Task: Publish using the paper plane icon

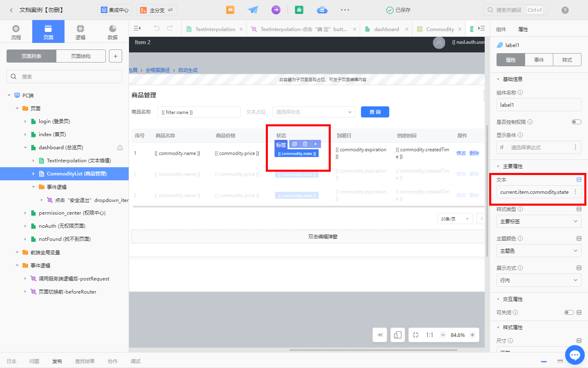Action: 253,9
